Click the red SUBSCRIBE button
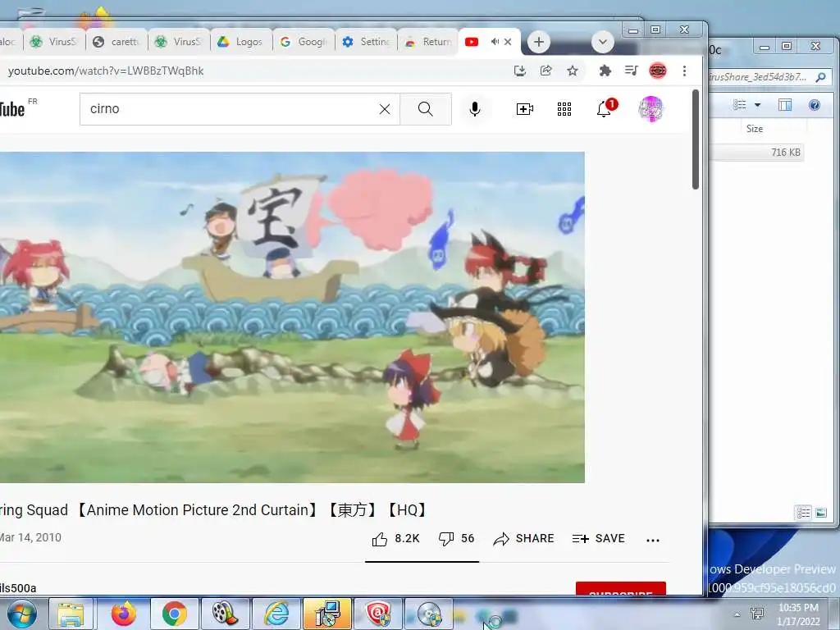The height and width of the screenshot is (630, 840). coord(621,588)
